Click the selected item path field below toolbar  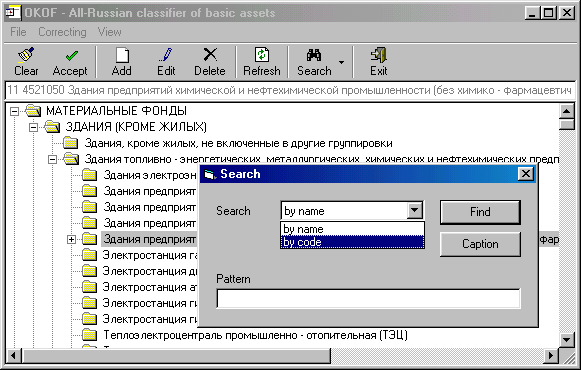(290, 90)
